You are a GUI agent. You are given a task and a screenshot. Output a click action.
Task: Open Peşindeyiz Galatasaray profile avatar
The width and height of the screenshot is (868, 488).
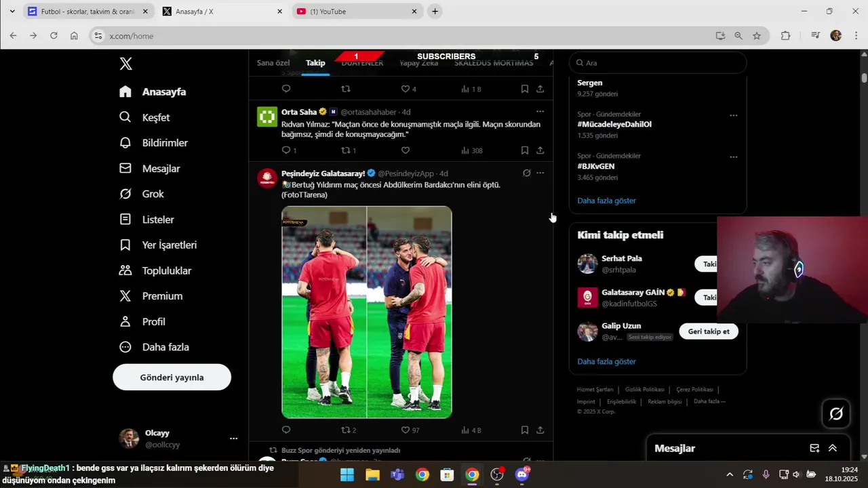click(x=267, y=178)
